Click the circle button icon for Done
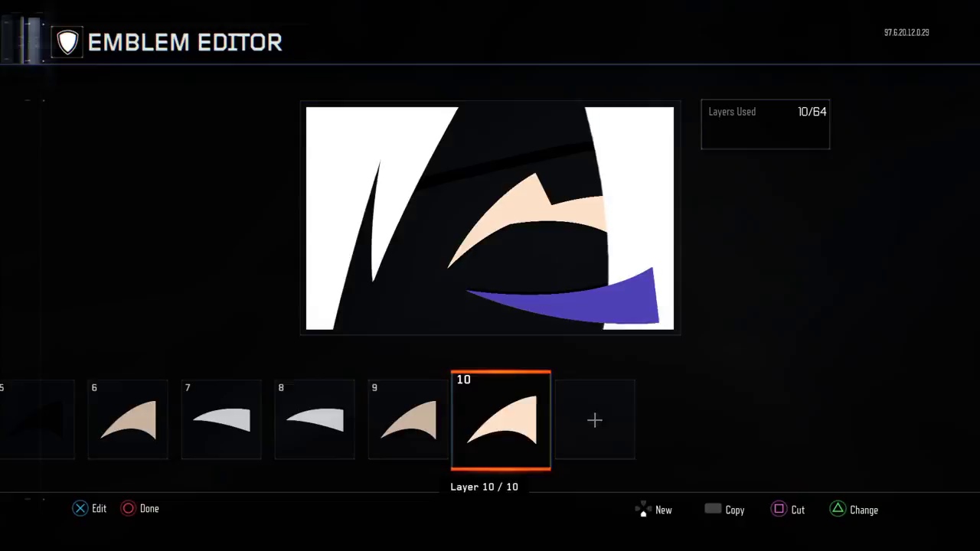 coord(129,508)
